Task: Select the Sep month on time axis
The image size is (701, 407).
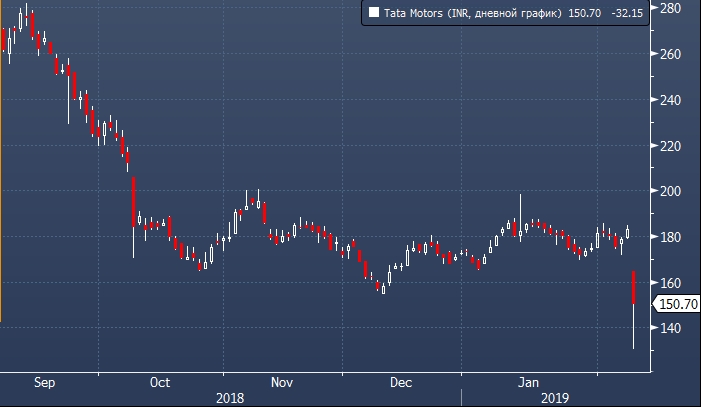Action: 44,382
